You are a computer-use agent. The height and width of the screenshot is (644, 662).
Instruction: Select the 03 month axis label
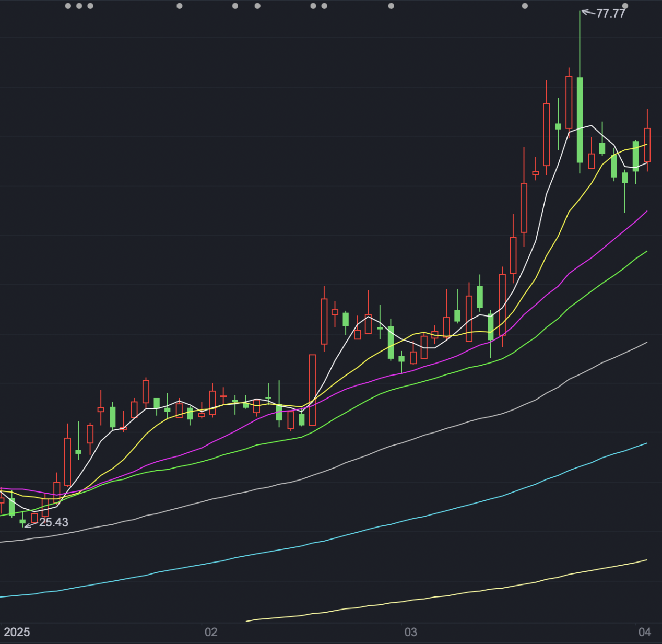tap(411, 632)
